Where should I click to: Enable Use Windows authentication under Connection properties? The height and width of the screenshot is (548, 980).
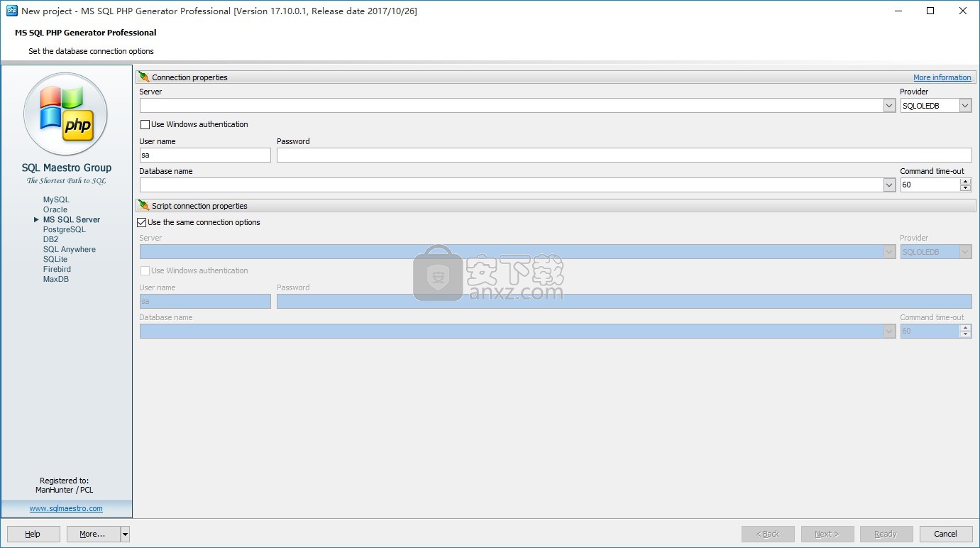click(145, 125)
